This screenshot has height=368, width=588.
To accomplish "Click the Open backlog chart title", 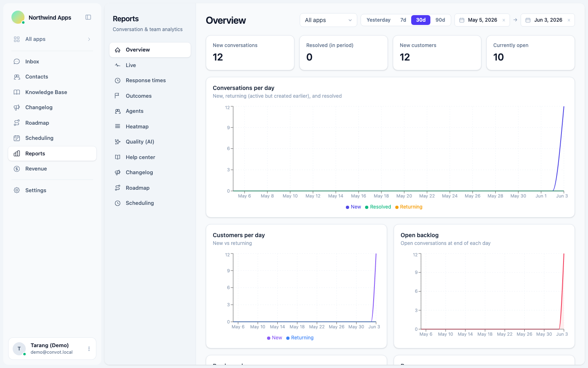I will tap(419, 235).
